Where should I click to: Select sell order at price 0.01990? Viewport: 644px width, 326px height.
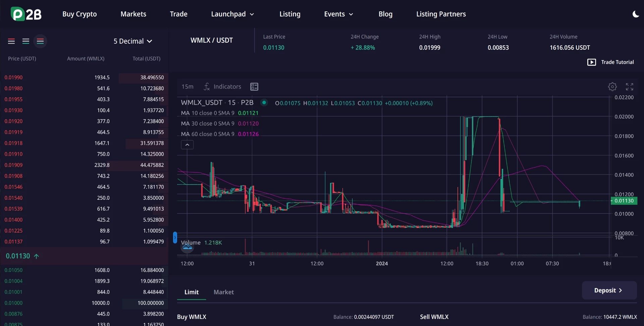pyautogui.click(x=84, y=78)
